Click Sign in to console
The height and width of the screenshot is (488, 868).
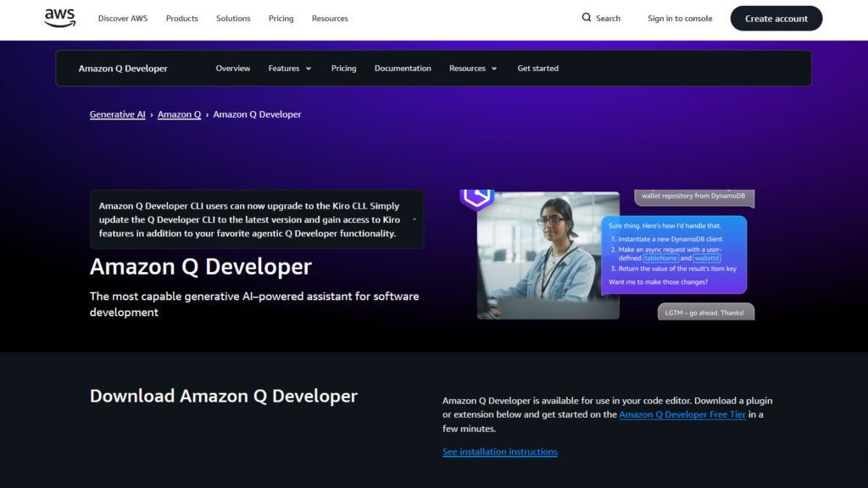(x=680, y=19)
